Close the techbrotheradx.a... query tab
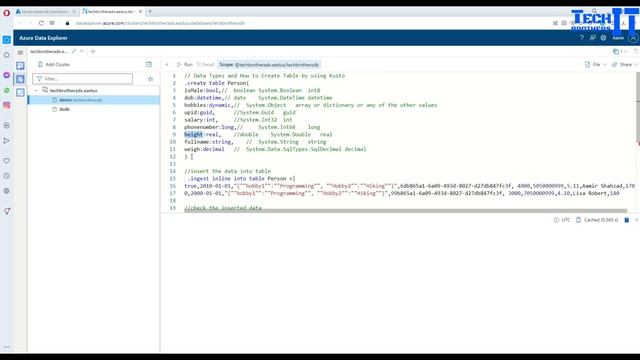This screenshot has width=640, height=360. (x=82, y=51)
